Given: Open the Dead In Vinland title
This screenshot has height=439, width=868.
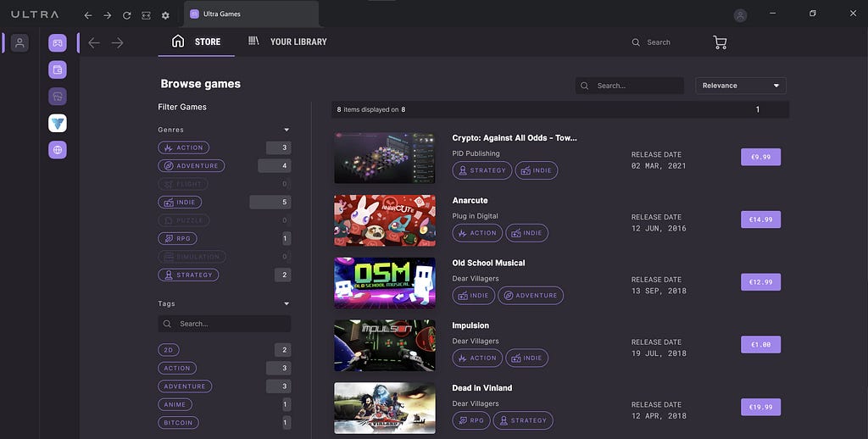Looking at the screenshot, I should 482,388.
